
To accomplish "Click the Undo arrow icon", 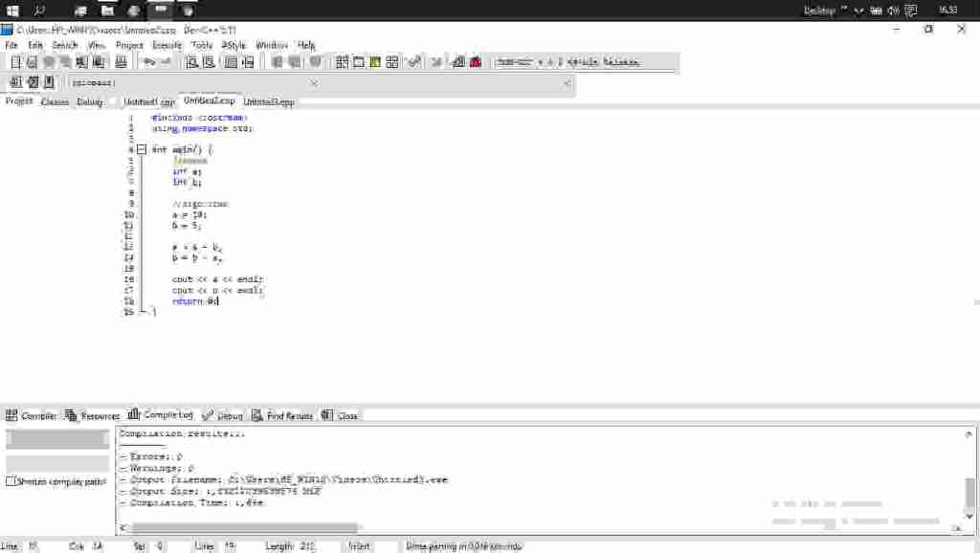I will tap(149, 62).
